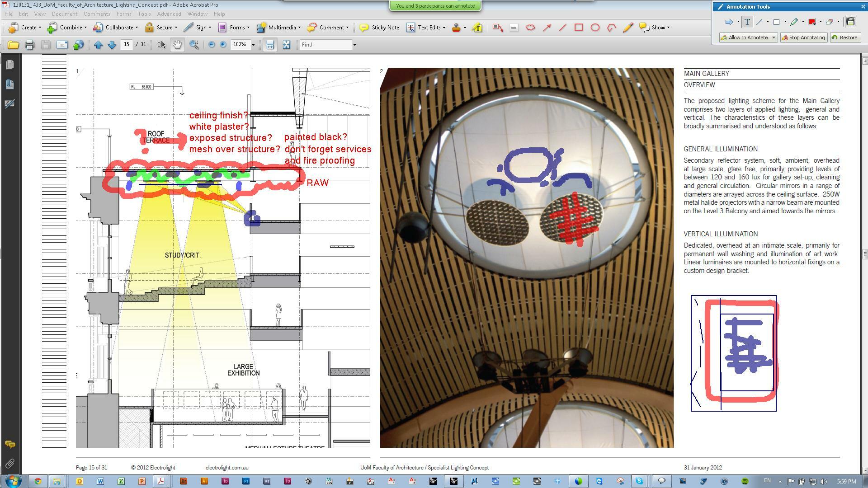Screen dimensions: 868x488
Task: Choose the text Select tool
Action: [161, 45]
